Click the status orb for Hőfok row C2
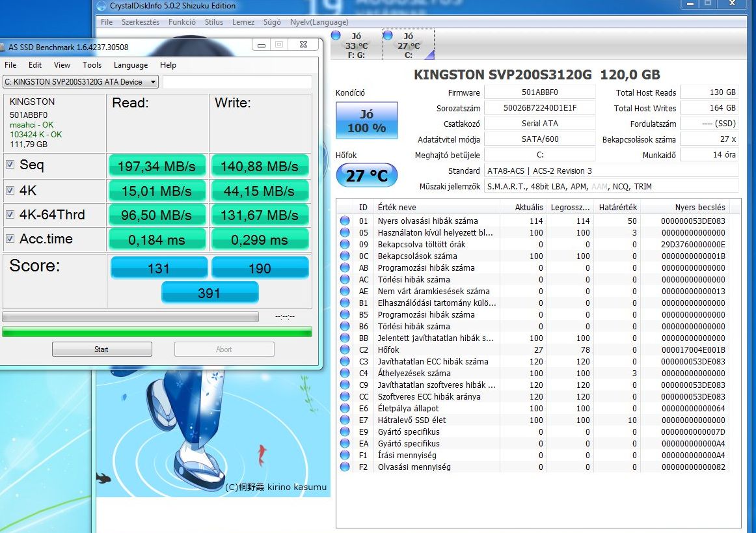Screen dimensions: 756x533 tap(345, 349)
